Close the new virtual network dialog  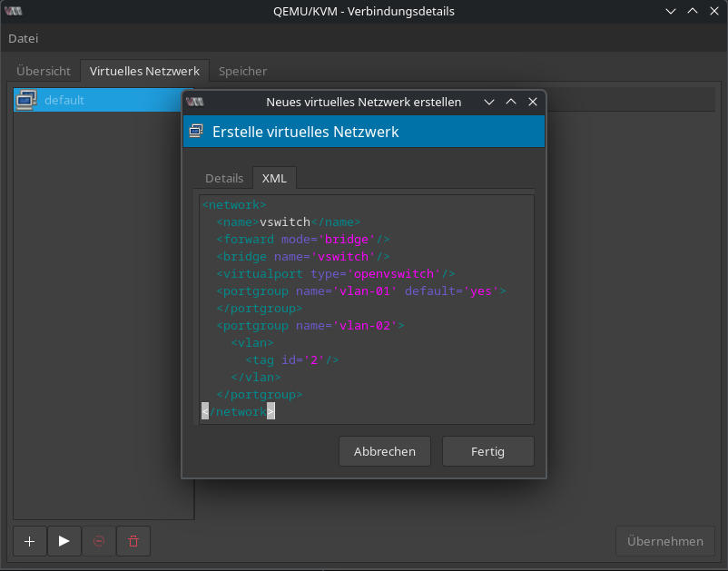(533, 103)
